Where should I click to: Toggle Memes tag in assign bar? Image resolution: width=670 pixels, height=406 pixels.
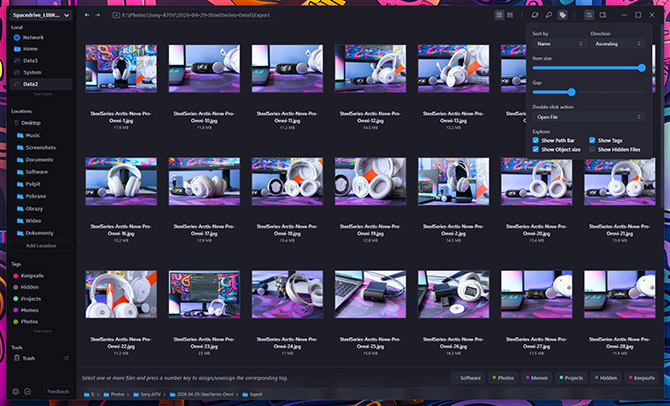point(537,378)
